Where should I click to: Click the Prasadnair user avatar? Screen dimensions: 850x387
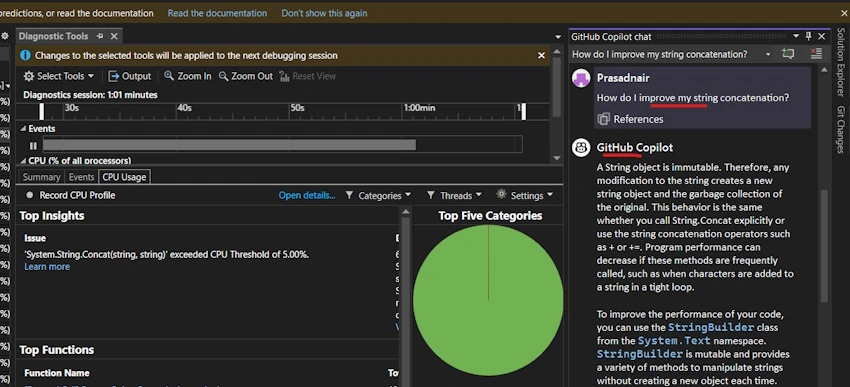[581, 79]
